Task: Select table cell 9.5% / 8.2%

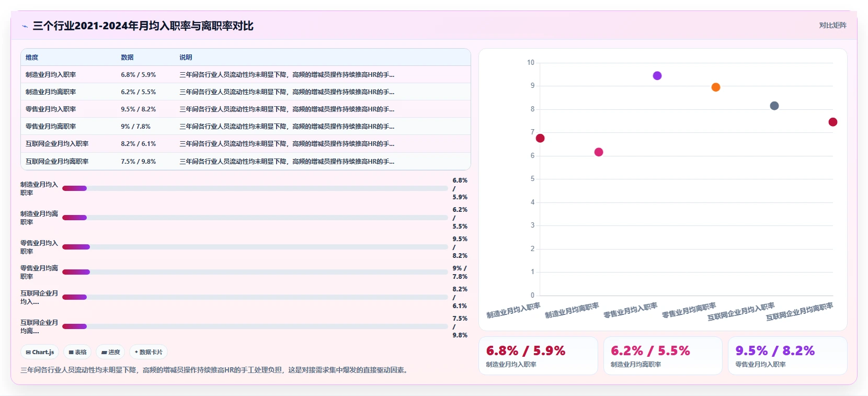Action: click(139, 109)
